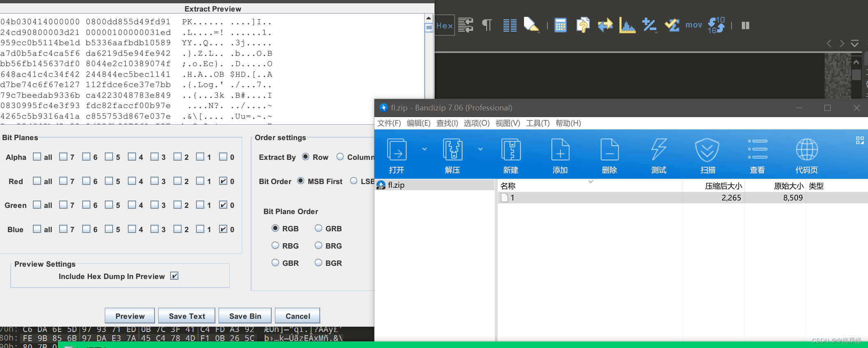Click the left chevron to previous editor tab
The width and height of the screenshot is (868, 348).
point(829,44)
